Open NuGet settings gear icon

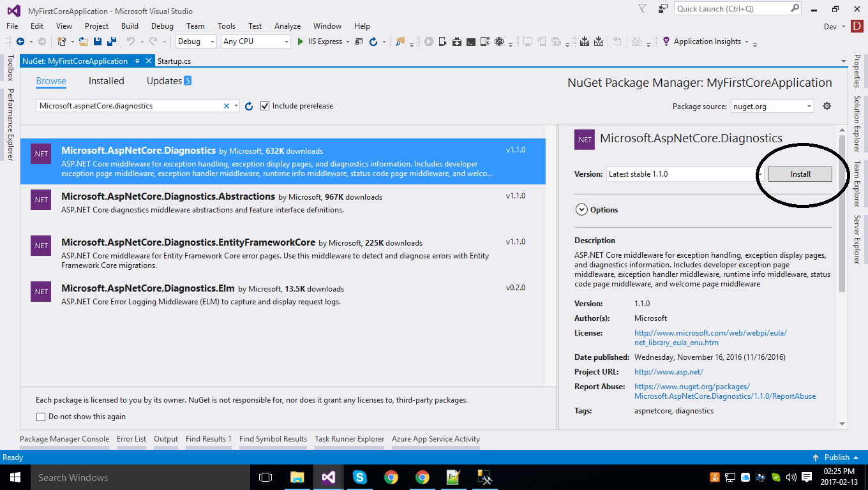(827, 106)
